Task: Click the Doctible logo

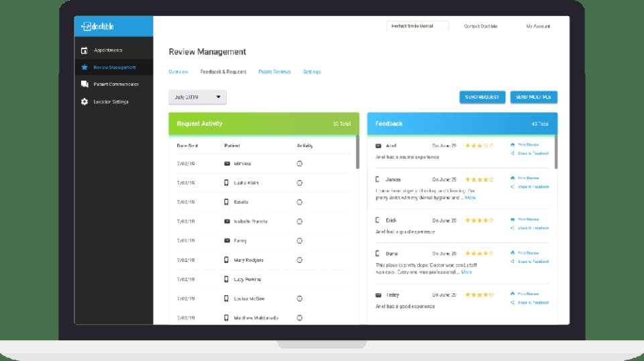Action: pyautogui.click(x=97, y=26)
